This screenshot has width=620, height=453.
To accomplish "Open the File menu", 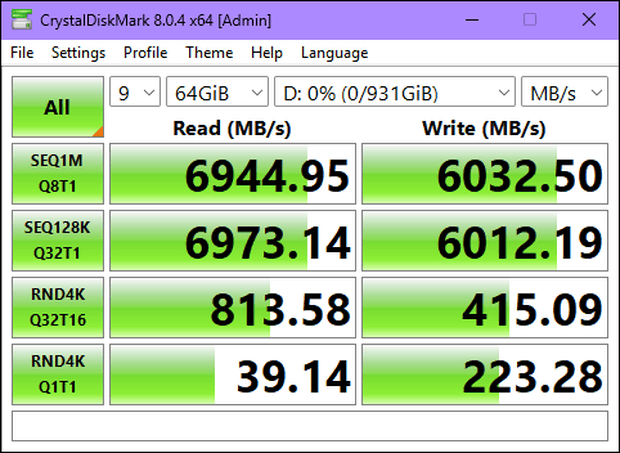I will coord(22,53).
